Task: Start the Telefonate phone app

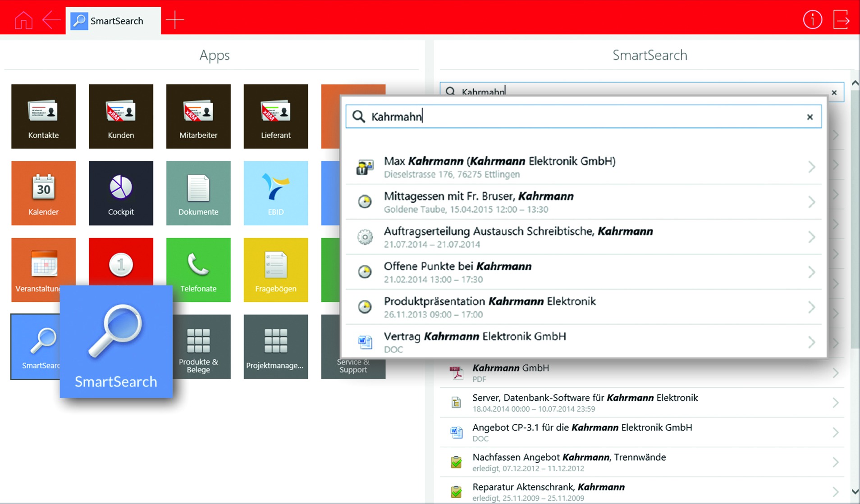Action: 198,270
